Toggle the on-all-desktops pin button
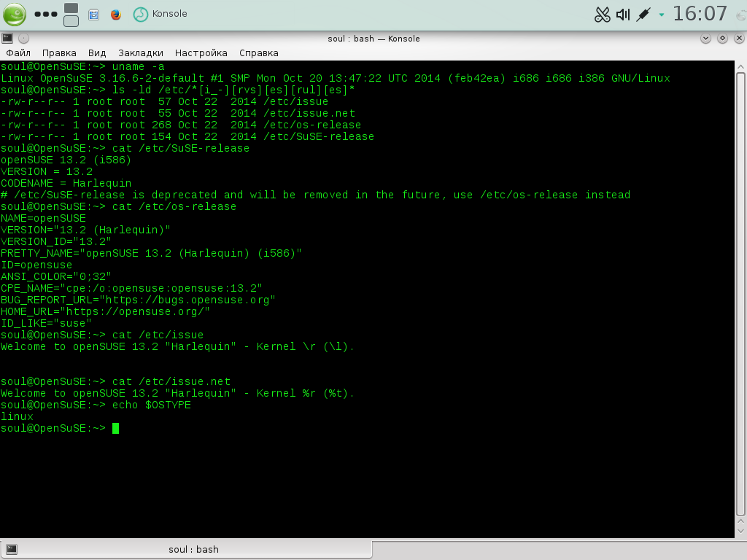This screenshot has width=747, height=560. click(23, 38)
